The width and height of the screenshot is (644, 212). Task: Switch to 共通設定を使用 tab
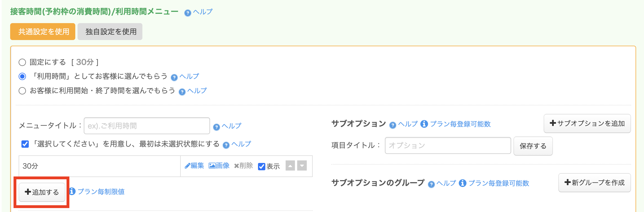[x=43, y=32]
